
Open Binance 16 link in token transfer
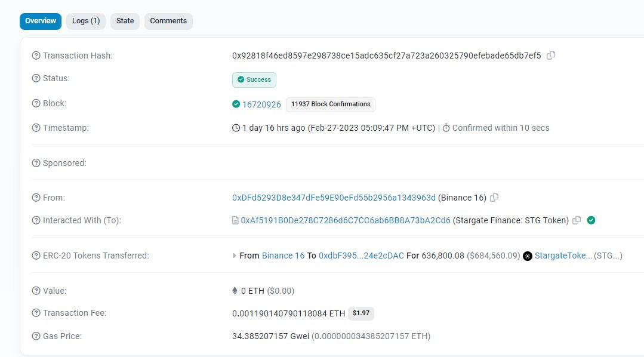283,256
